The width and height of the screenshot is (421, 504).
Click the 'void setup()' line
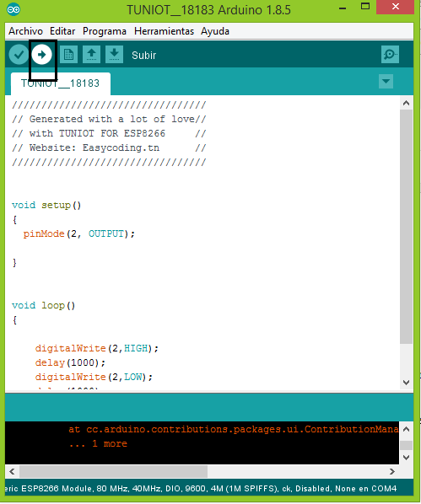(x=46, y=205)
